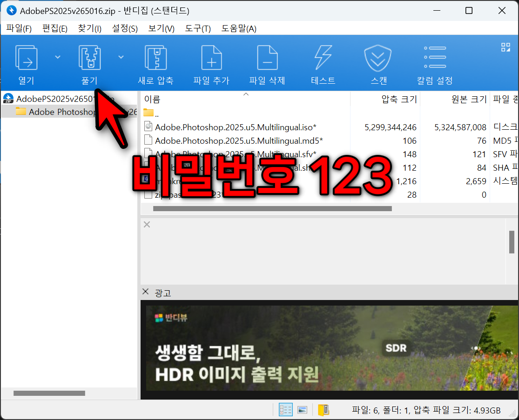Screen dimensions: 519x420
Task: Open the 도움말(A) menu
Action: [239, 28]
